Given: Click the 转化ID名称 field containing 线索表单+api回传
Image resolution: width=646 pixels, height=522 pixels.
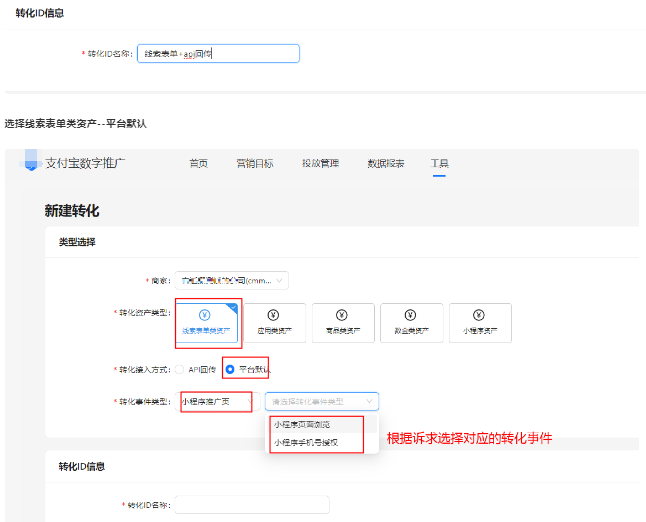Looking at the screenshot, I should [218, 54].
